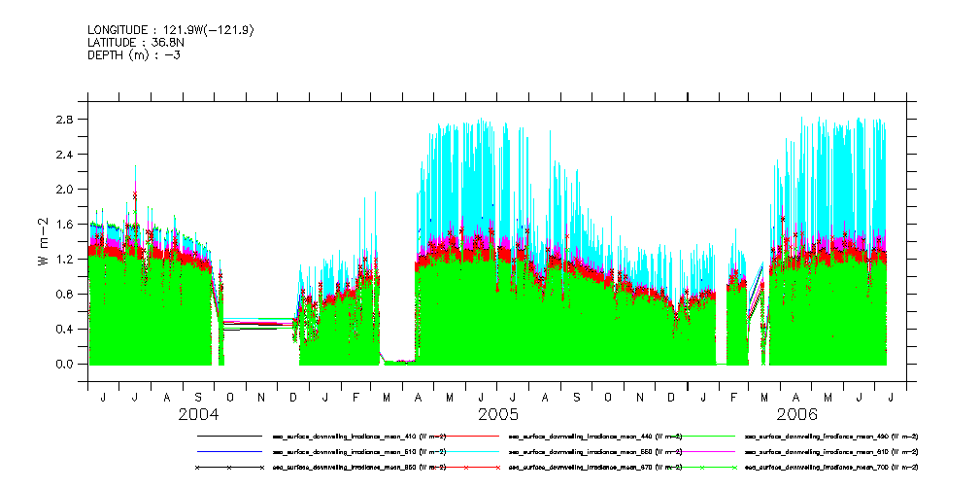Click the magenta 610 legend line swatch
Screen dimensions: 980x490
(699, 452)
